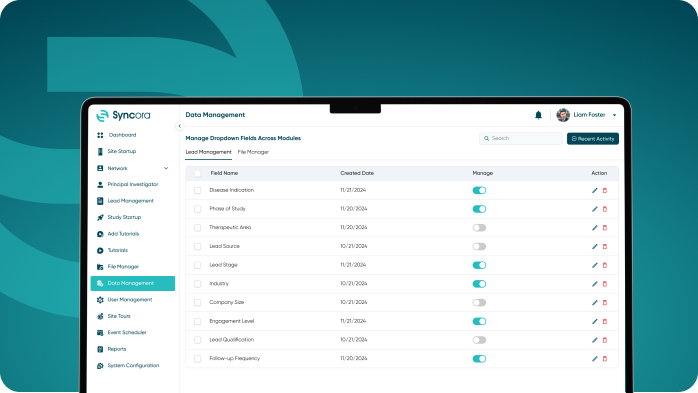The height and width of the screenshot is (393, 698).
Task: Turn off the Phase of Study toggle
Action: pyautogui.click(x=479, y=209)
